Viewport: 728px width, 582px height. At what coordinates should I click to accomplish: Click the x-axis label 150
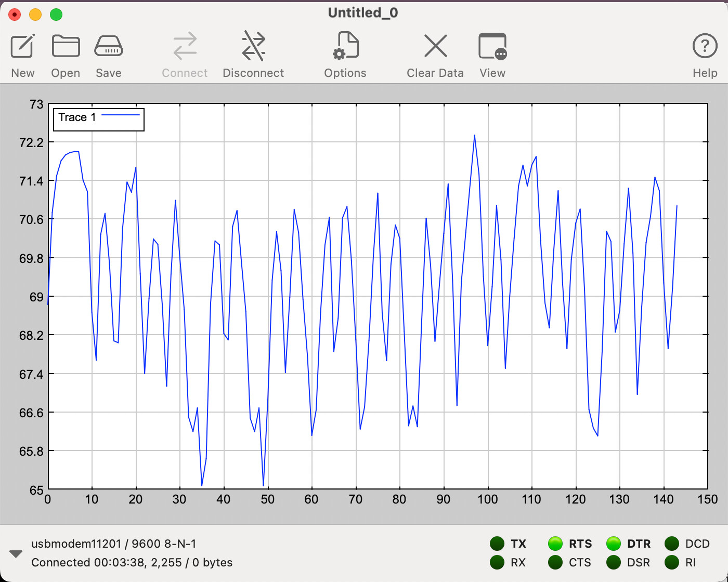[708, 499]
